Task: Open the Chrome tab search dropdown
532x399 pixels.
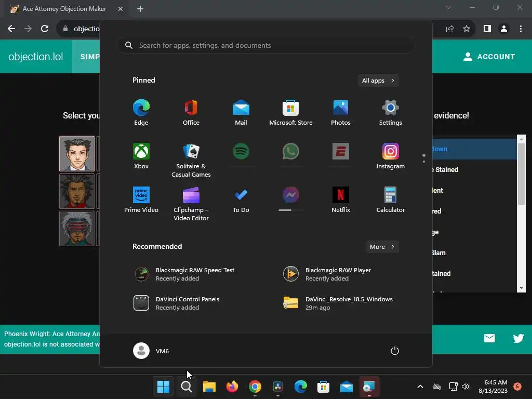Action: point(448,7)
